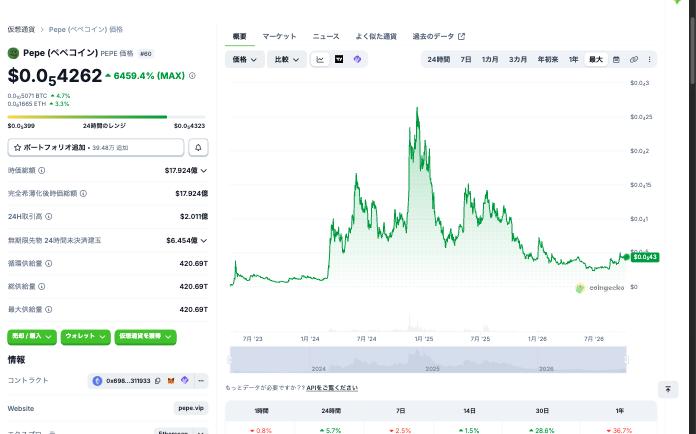Click the chart navigator mini overview area
696x434 pixels.
tap(428, 360)
